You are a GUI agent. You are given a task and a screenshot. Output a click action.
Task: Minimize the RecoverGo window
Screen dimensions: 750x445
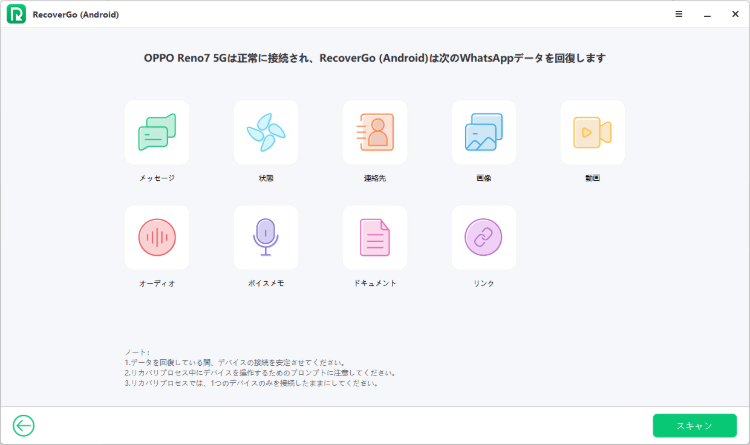click(707, 14)
